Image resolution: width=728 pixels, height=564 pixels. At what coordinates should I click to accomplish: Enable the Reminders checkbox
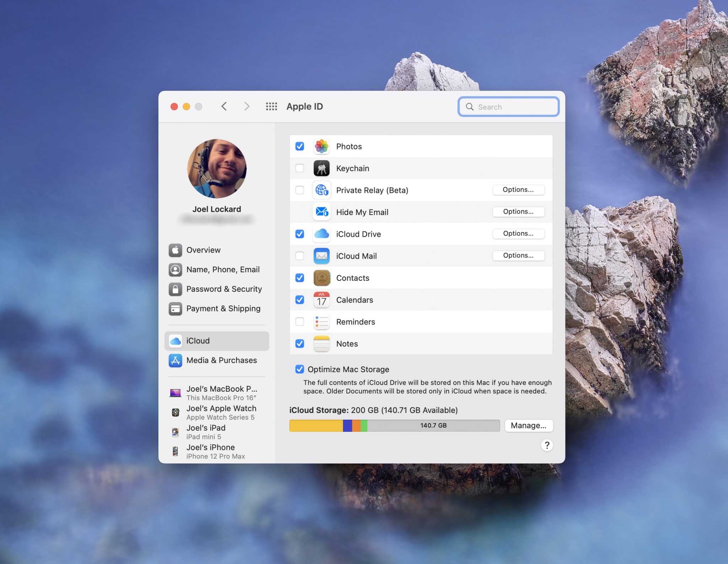[300, 322]
